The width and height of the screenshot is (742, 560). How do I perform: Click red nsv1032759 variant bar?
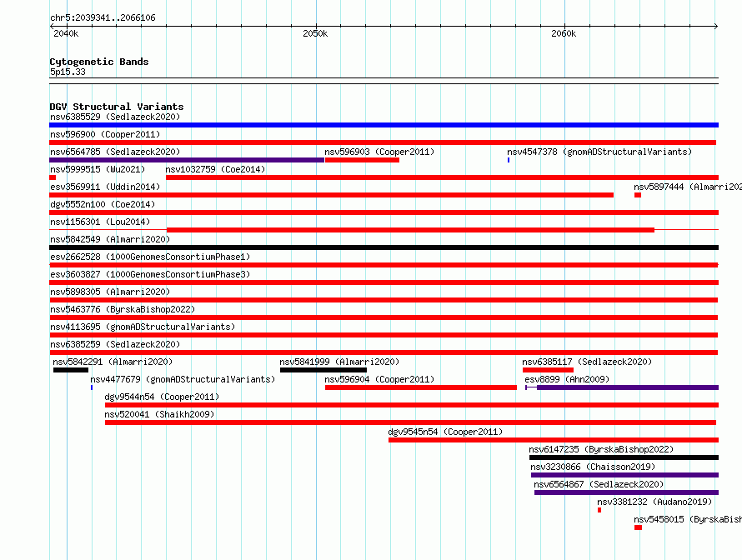click(443, 177)
